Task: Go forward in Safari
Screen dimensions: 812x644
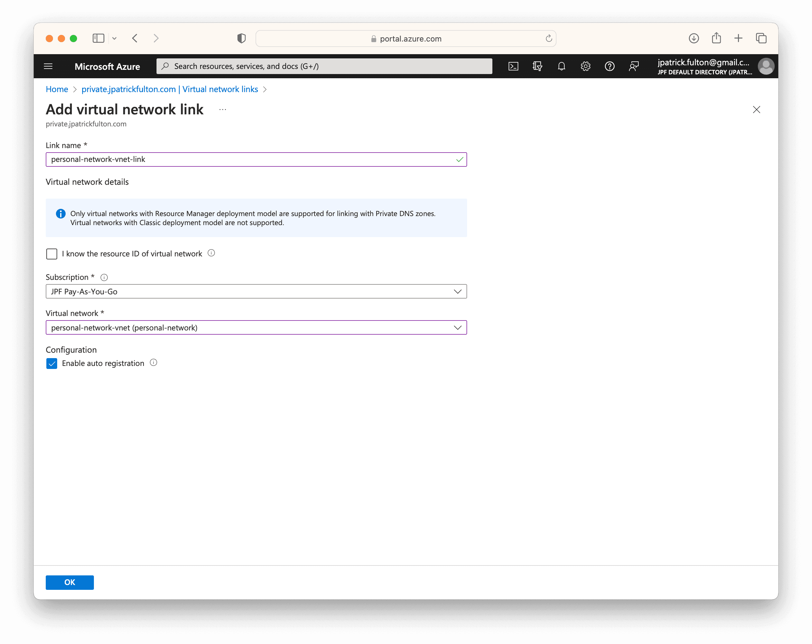Action: pos(156,38)
